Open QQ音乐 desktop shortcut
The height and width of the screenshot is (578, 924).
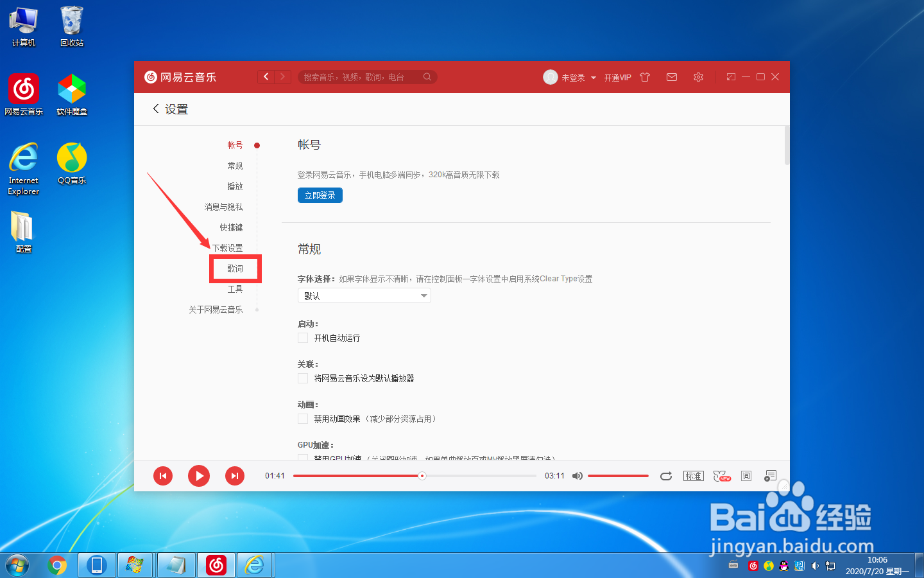pos(72,164)
